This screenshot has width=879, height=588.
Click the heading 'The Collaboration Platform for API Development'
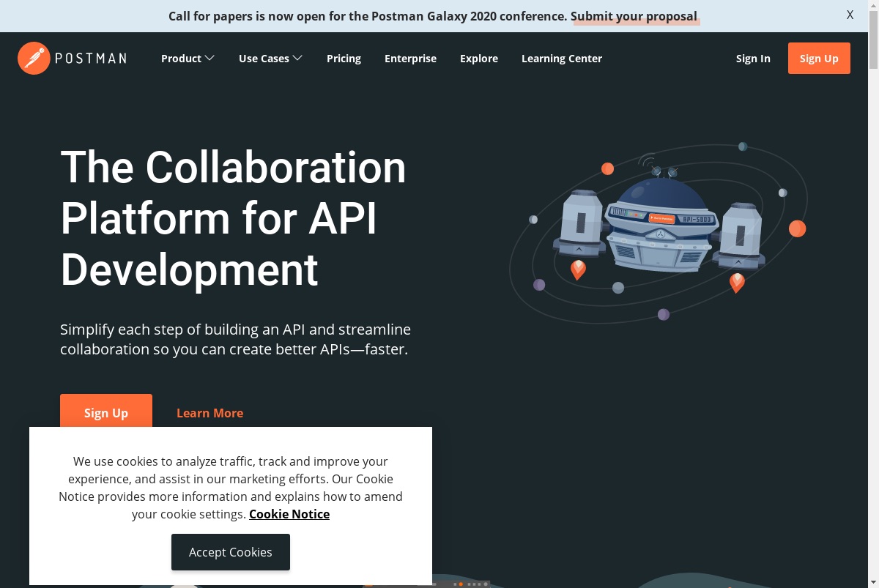click(233, 218)
